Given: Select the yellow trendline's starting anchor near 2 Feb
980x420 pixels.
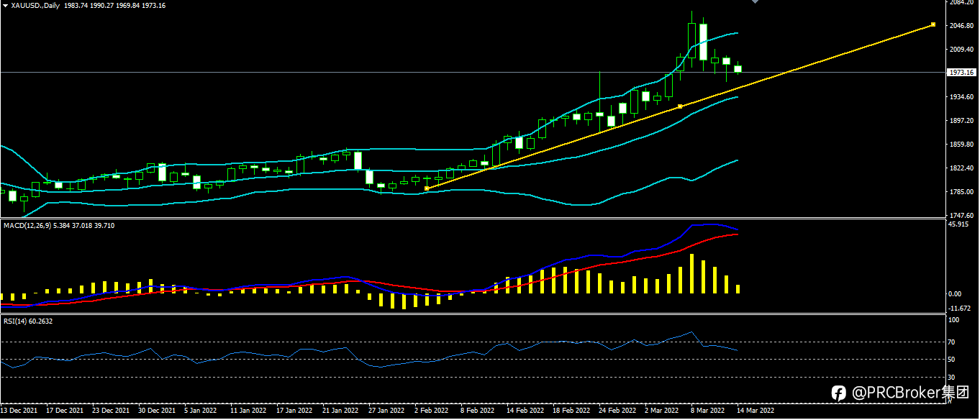Looking at the screenshot, I should [427, 188].
